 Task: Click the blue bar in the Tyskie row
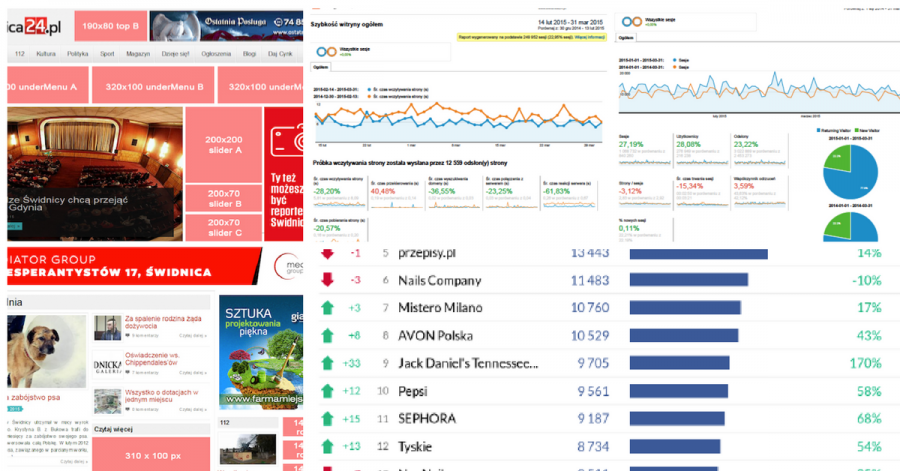pyautogui.click(x=675, y=446)
